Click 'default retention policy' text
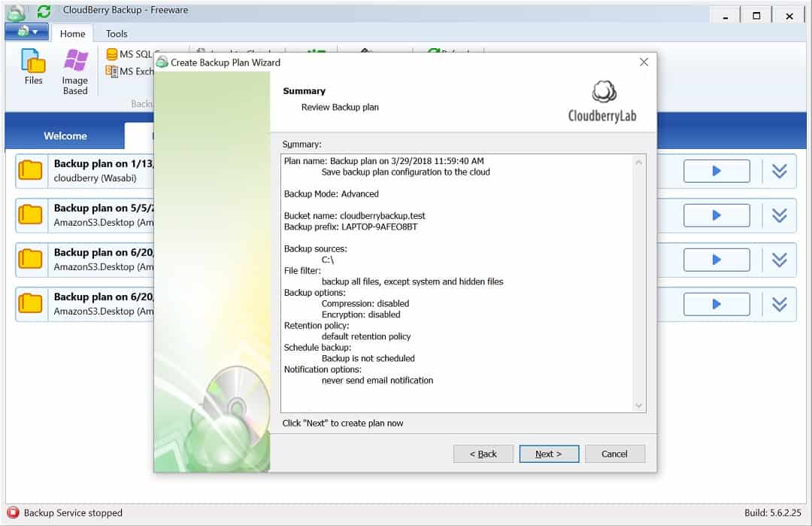The width and height of the screenshot is (812, 526). coord(366,336)
